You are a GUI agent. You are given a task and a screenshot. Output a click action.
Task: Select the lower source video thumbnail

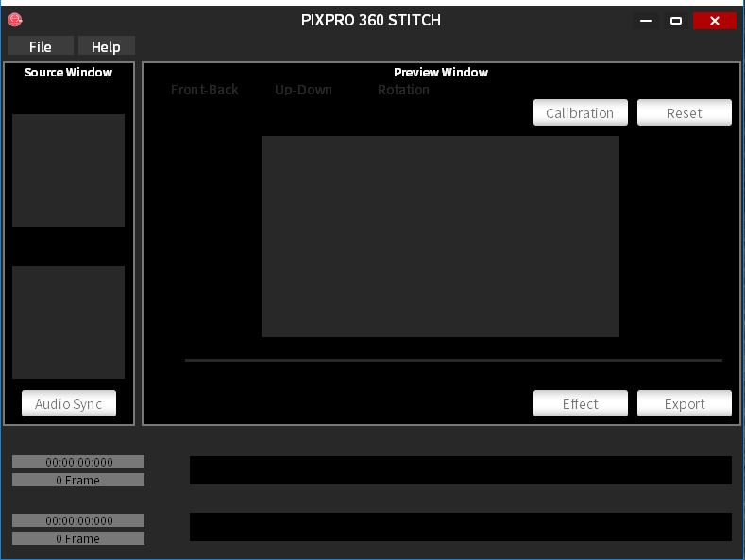pyautogui.click(x=69, y=322)
